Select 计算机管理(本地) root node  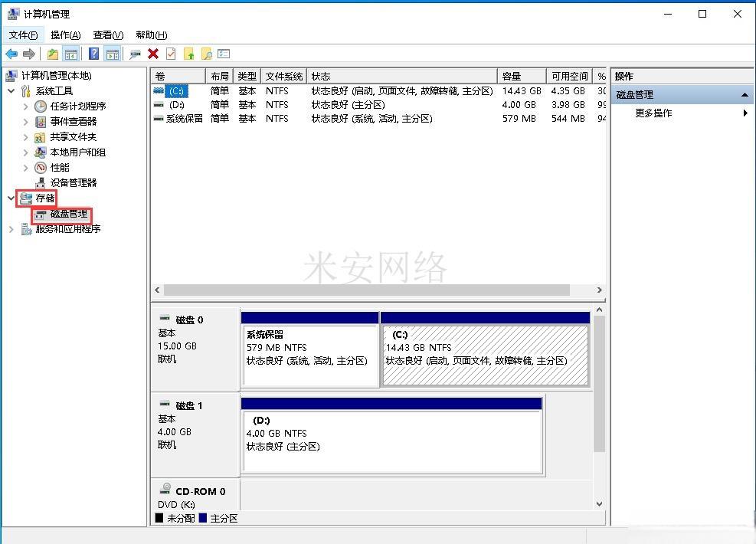click(x=57, y=76)
